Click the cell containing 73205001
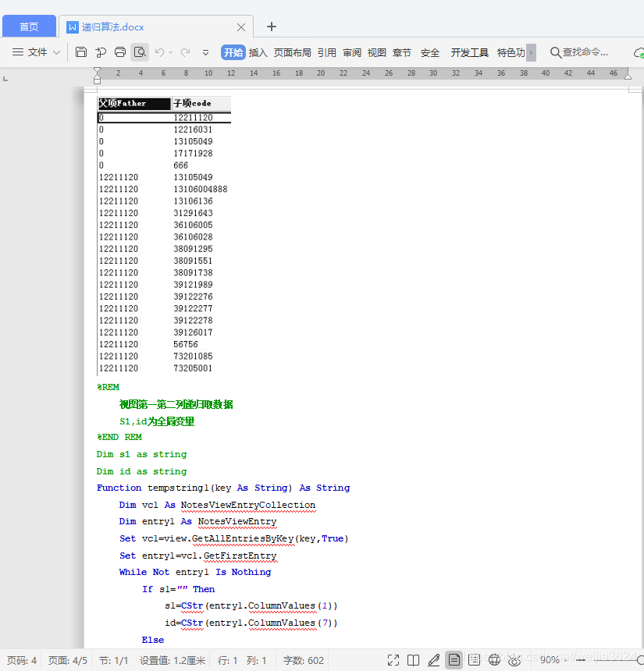Image resolution: width=644 pixels, height=671 pixels. tap(193, 368)
